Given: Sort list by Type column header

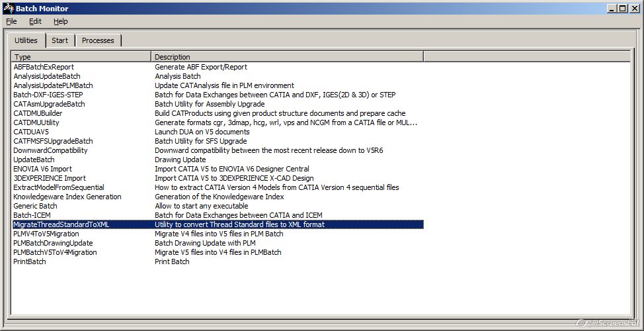Looking at the screenshot, I should [81, 57].
